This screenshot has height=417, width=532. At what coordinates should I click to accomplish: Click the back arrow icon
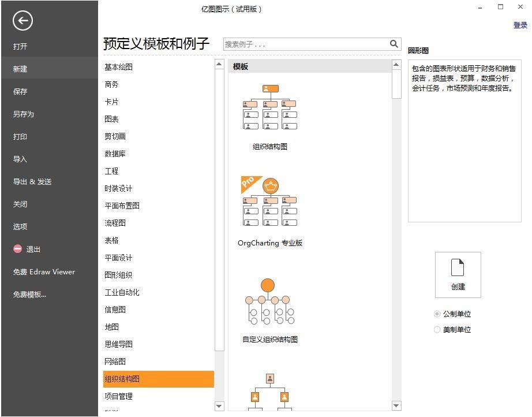(22, 21)
